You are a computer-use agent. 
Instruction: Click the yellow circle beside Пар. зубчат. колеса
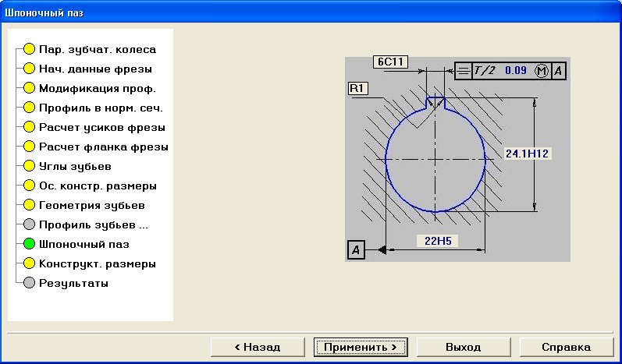(x=29, y=49)
